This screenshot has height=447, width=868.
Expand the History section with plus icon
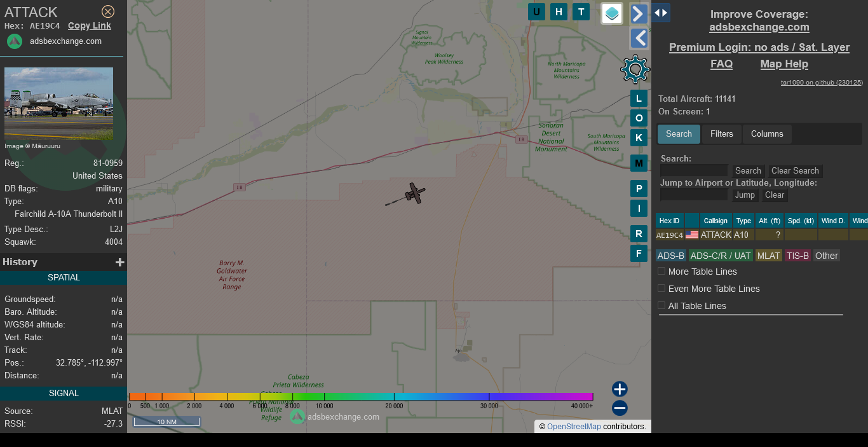point(119,262)
